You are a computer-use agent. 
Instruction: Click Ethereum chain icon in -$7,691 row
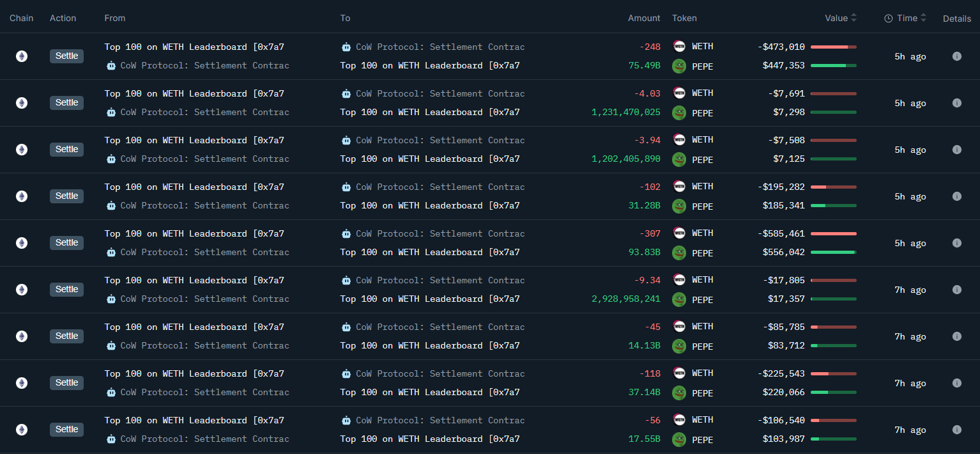(22, 103)
